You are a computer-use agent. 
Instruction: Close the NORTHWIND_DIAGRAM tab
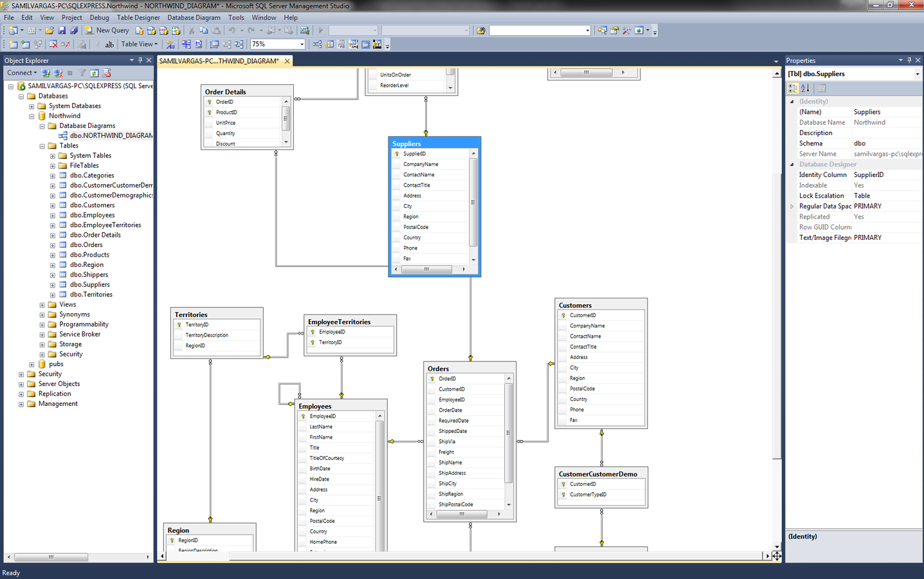point(287,61)
